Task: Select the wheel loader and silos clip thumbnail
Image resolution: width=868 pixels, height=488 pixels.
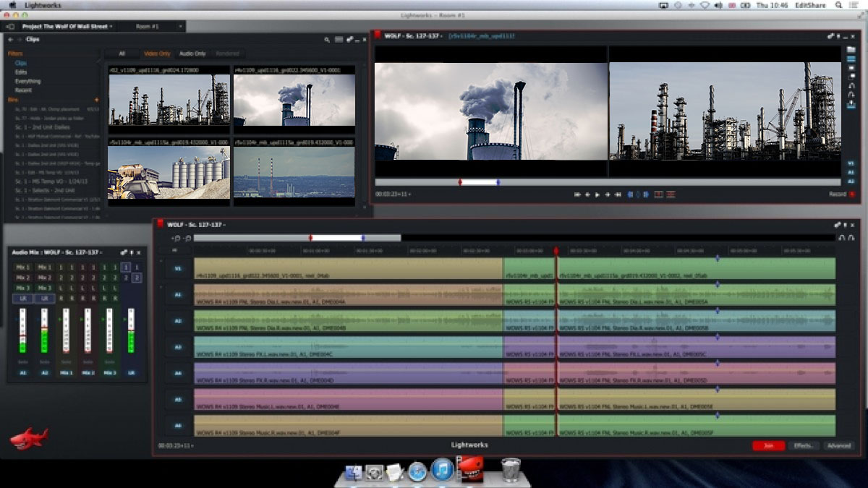Action: [169, 172]
